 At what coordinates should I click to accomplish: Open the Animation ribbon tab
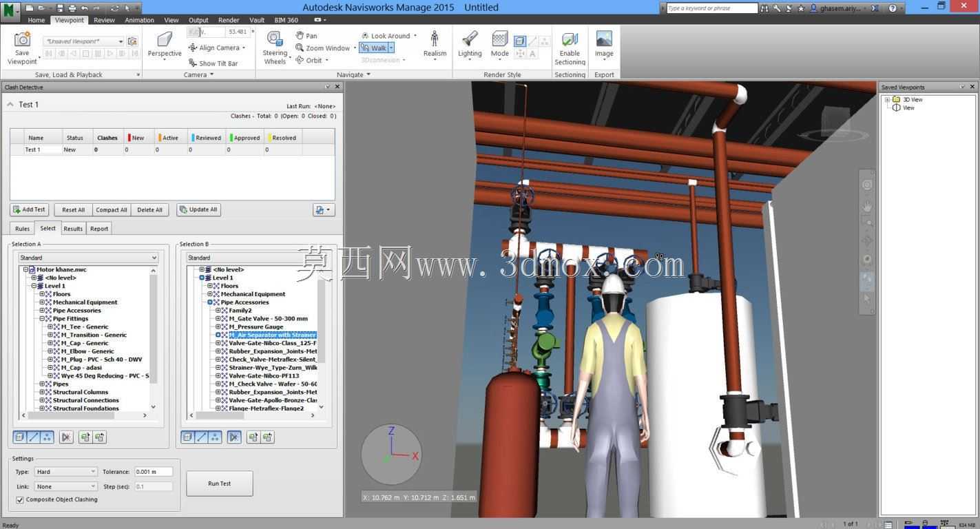point(139,20)
